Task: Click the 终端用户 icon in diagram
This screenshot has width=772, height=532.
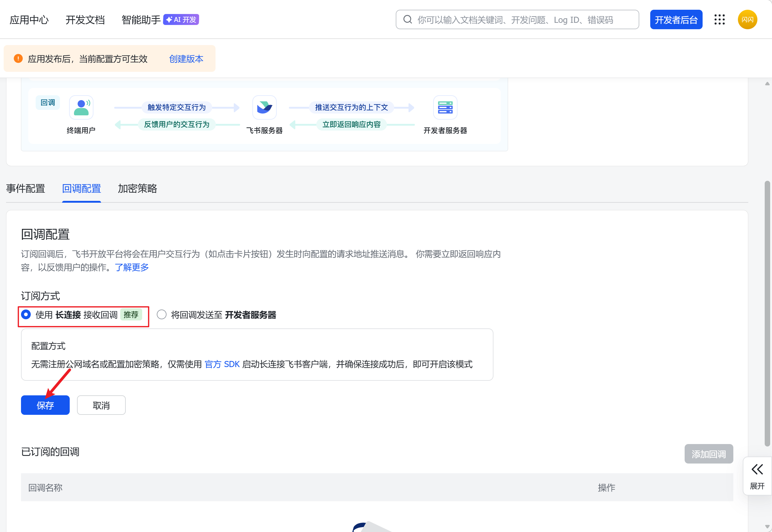Action: [81, 107]
